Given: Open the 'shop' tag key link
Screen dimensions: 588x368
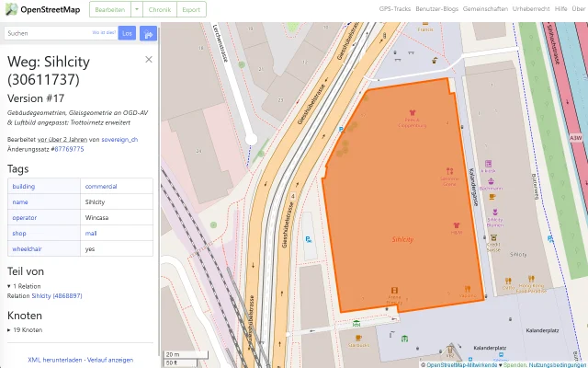Looking at the screenshot, I should 19,234.
